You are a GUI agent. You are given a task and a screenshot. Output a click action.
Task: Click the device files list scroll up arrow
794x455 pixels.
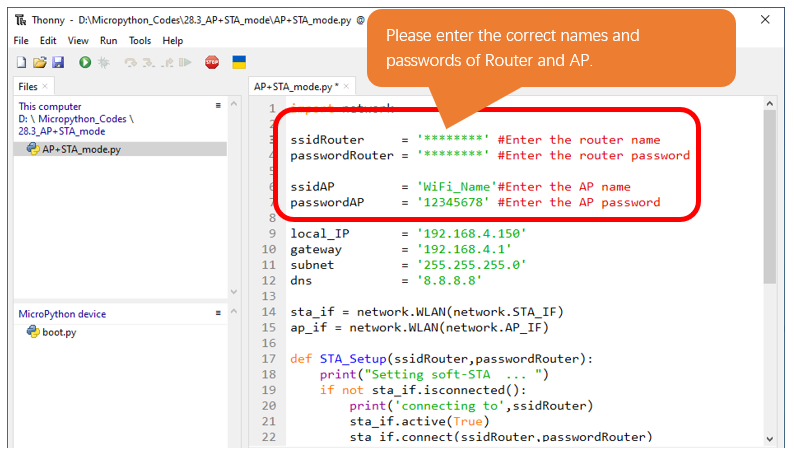point(234,311)
